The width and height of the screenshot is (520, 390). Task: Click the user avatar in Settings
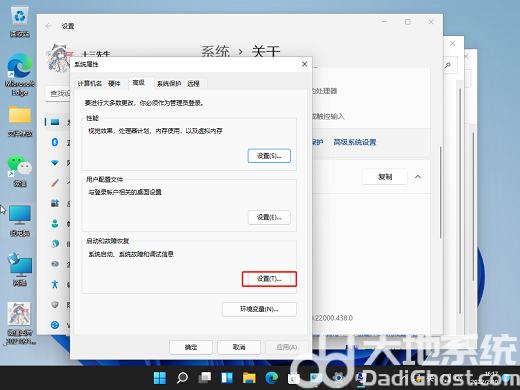59,57
